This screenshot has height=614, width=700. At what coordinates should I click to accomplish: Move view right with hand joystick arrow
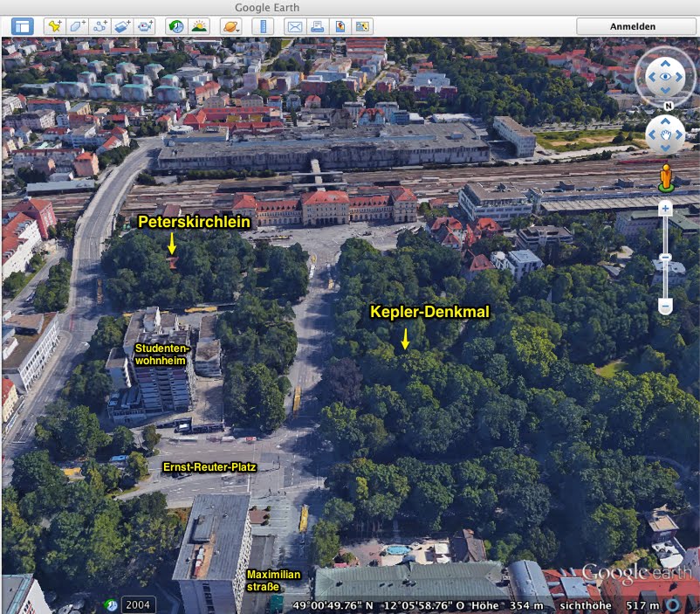pyautogui.click(x=679, y=135)
